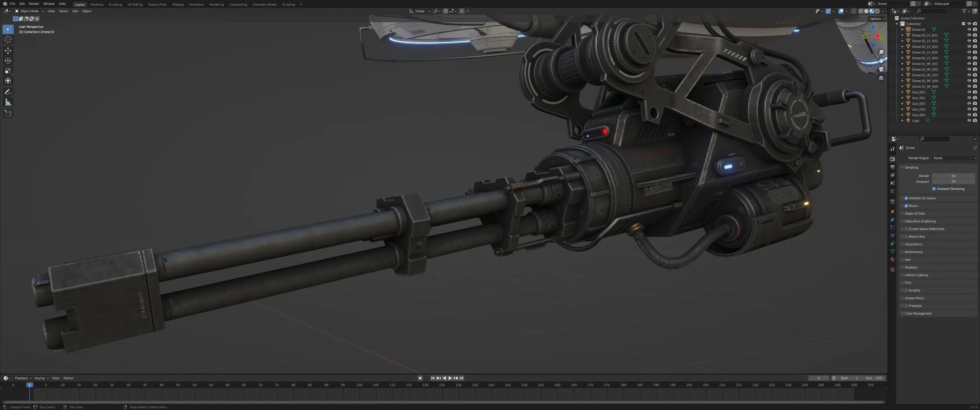
Task: Open the Render Engine dropdown
Action: click(955, 158)
